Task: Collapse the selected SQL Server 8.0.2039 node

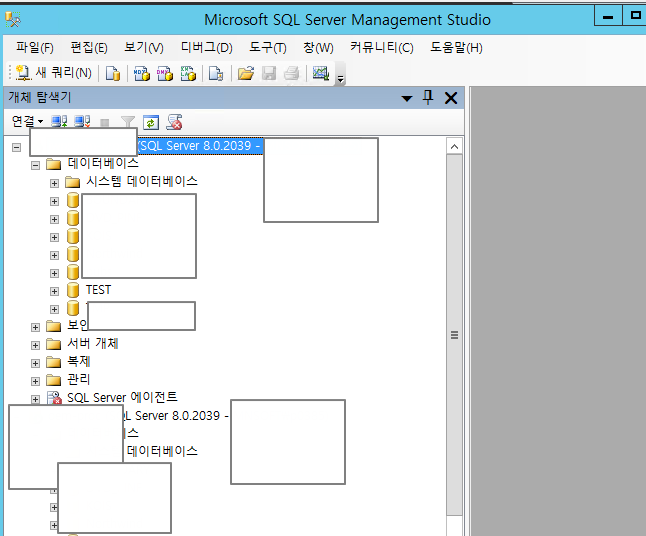Action: tap(16, 147)
